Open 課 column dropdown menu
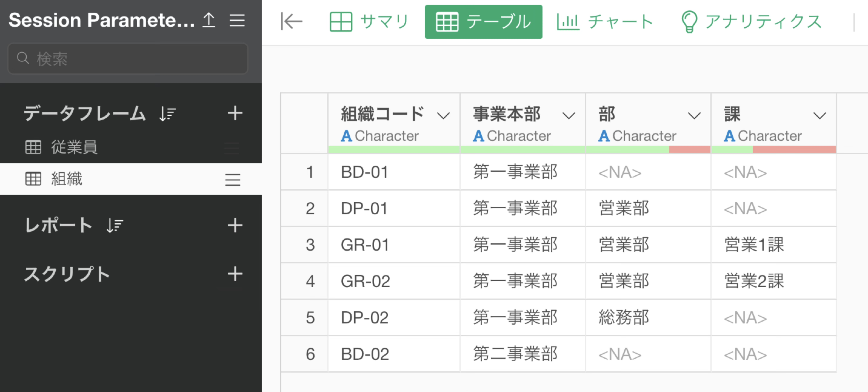Screen dimensions: 868x392 819,116
